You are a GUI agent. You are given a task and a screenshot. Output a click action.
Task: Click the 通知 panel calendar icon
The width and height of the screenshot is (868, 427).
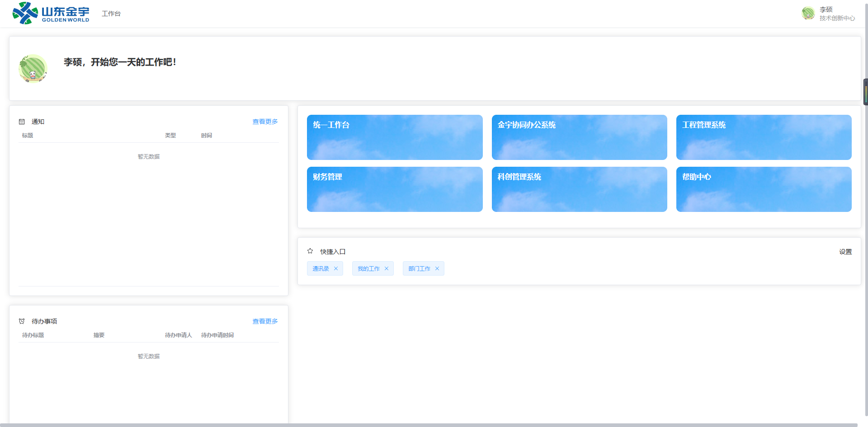[x=22, y=122]
